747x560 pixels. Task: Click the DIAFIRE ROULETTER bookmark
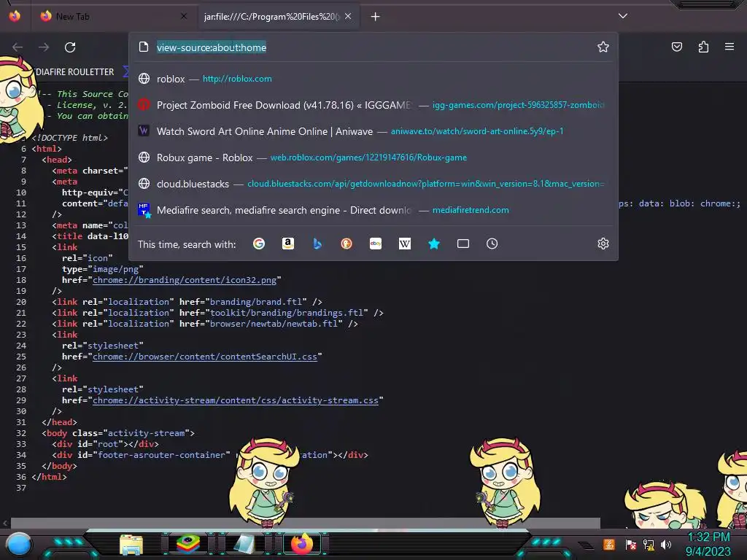coord(75,72)
